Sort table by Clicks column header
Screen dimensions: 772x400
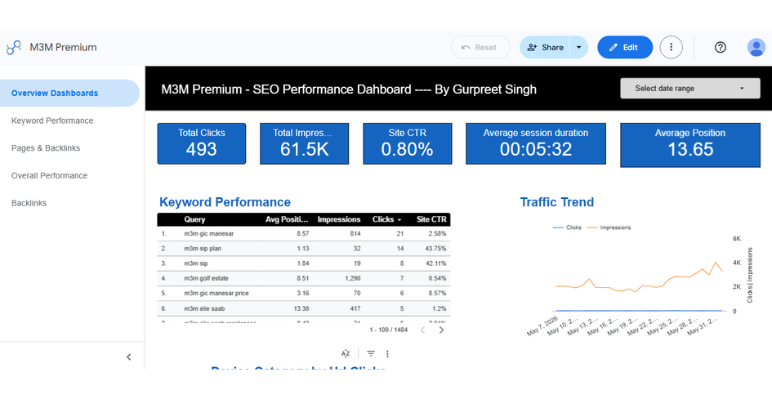pos(386,220)
